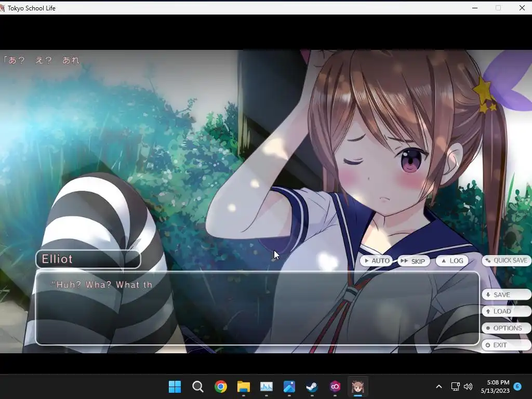This screenshot has height=399, width=532.
Task: Click the Elliot speaker name plate
Action: [88, 259]
